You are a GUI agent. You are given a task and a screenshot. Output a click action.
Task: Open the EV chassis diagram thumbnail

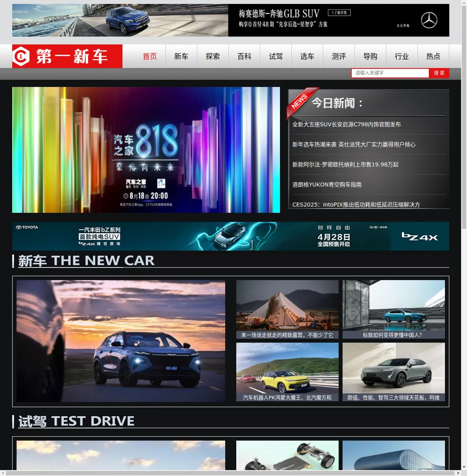point(287,455)
